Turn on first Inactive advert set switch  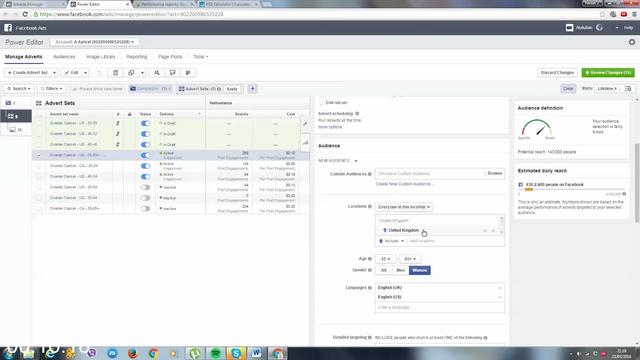pos(145,187)
